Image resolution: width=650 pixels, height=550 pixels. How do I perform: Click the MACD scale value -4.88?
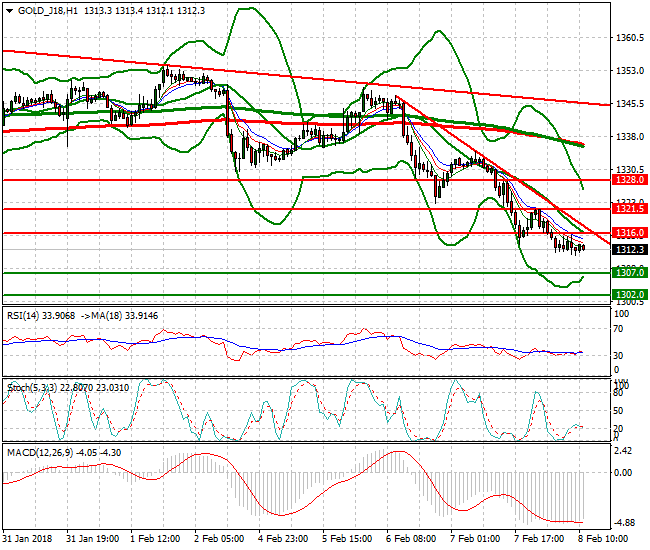coord(623,523)
